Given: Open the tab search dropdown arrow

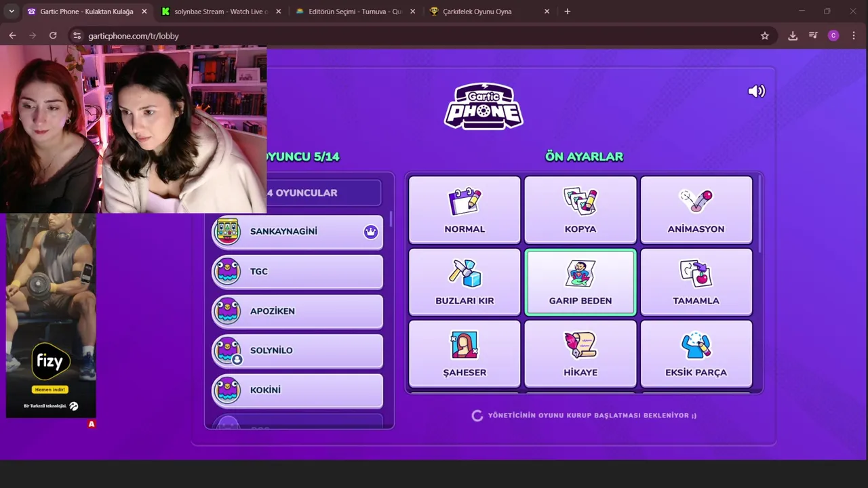Looking at the screenshot, I should pos(11,12).
